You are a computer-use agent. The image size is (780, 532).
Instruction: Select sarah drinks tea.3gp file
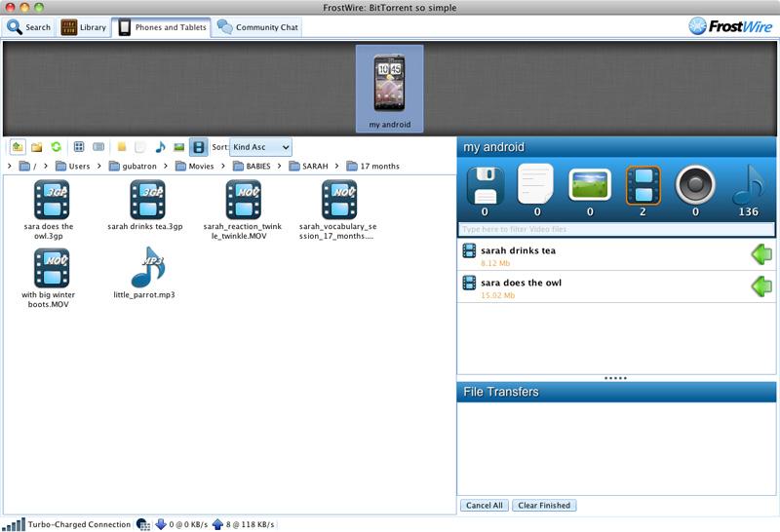pyautogui.click(x=145, y=206)
